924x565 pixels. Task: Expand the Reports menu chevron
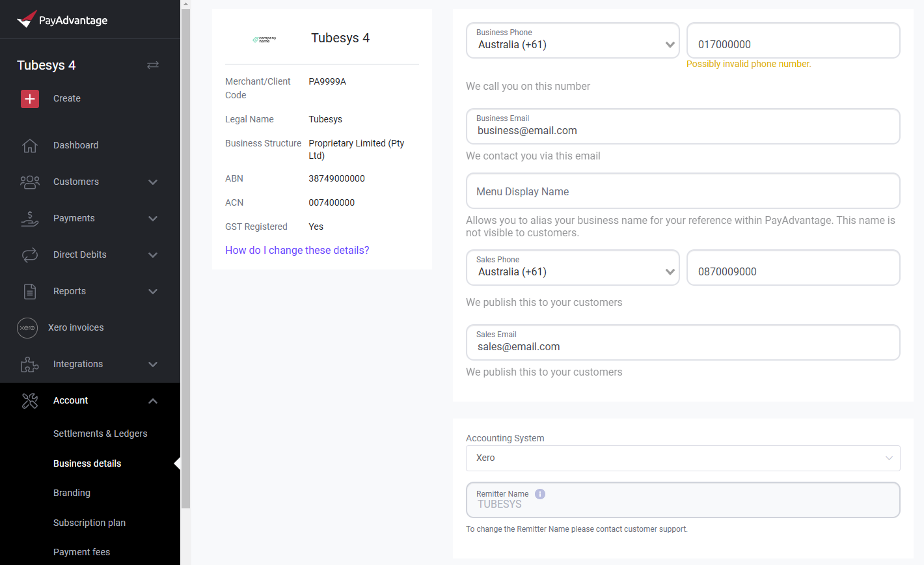(153, 291)
